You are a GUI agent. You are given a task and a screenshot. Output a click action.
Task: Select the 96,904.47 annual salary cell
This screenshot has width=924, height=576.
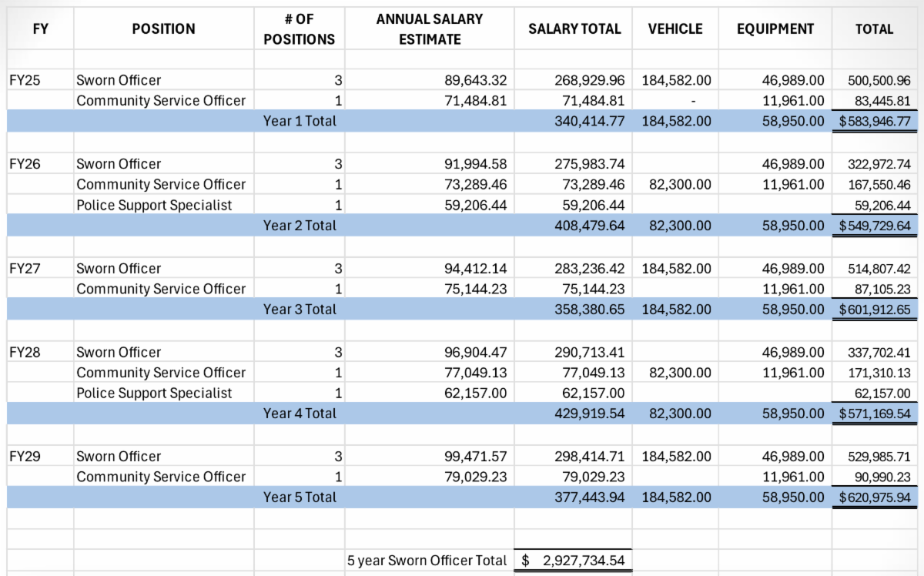[475, 353]
